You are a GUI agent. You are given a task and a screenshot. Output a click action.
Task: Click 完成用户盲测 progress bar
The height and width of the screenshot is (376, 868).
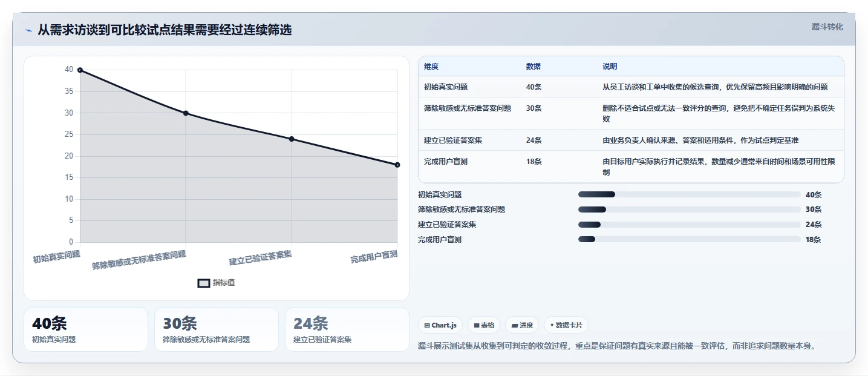[690, 239]
